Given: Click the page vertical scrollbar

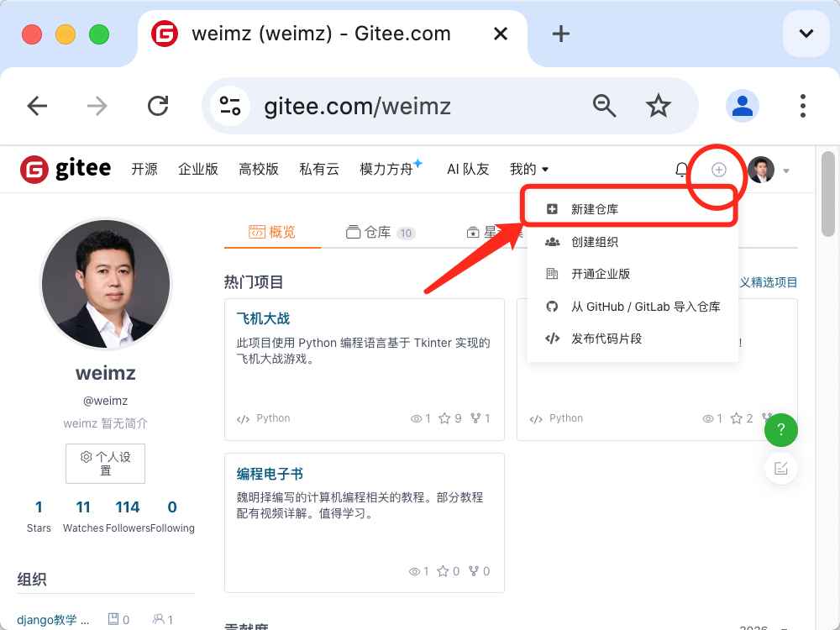Looking at the screenshot, I should coord(828,195).
